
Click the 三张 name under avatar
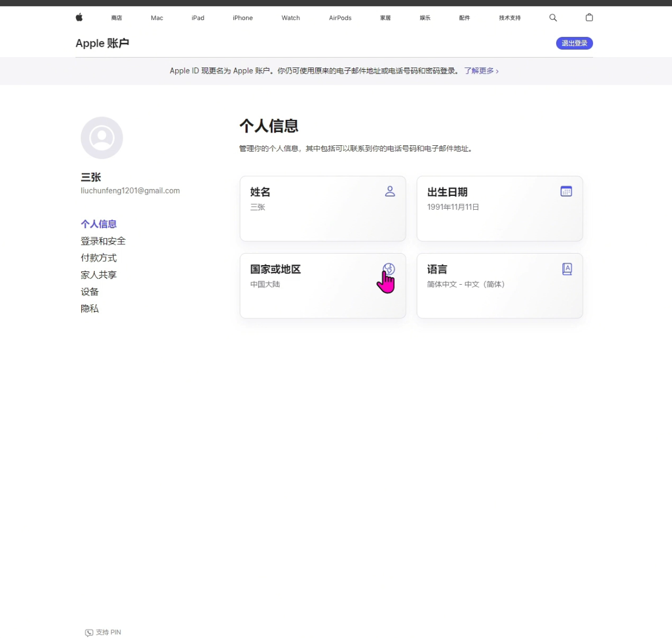click(x=91, y=177)
